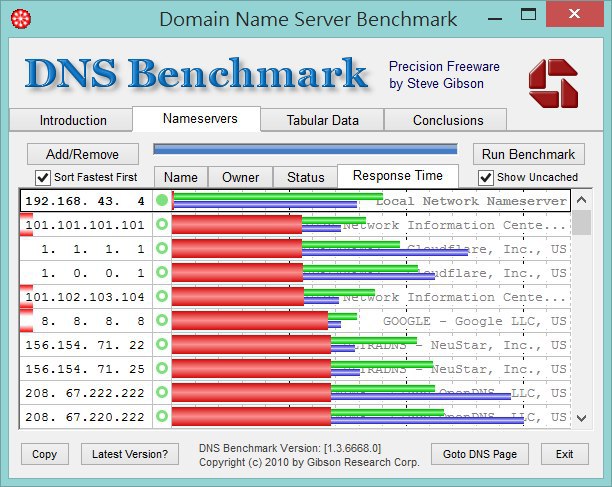Click the status ring for 208.67.222.222
This screenshot has width=612, height=487.
(x=162, y=392)
